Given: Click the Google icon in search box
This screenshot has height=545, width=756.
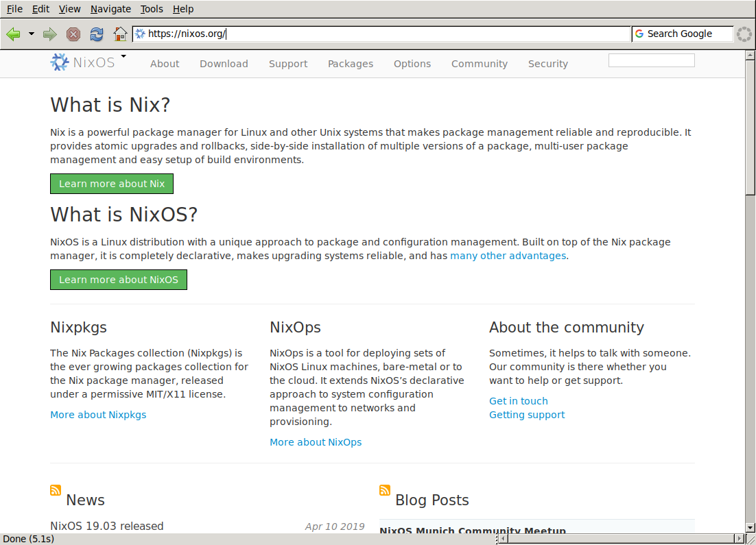Looking at the screenshot, I should pos(639,34).
